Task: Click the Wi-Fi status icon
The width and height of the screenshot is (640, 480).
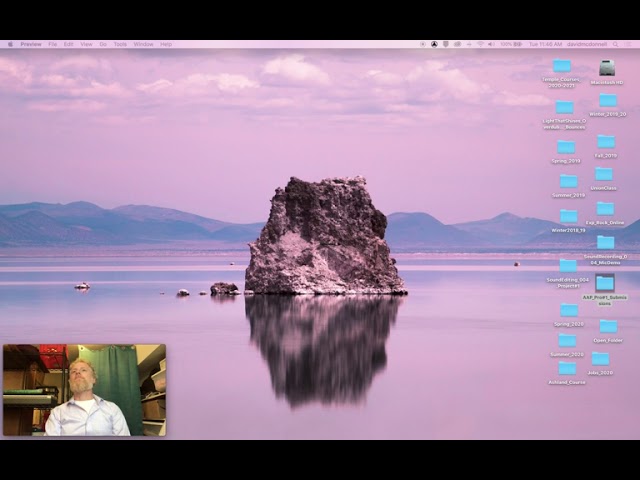Action: tap(480, 44)
